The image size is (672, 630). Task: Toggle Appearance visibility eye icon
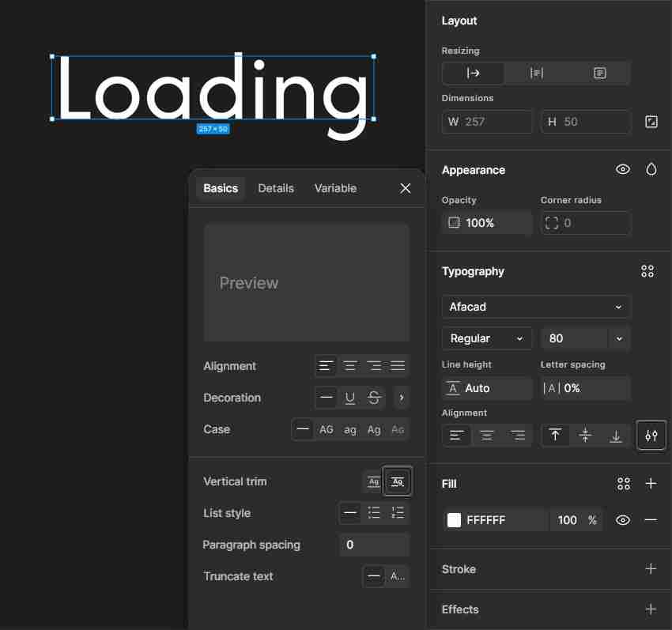pyautogui.click(x=623, y=170)
